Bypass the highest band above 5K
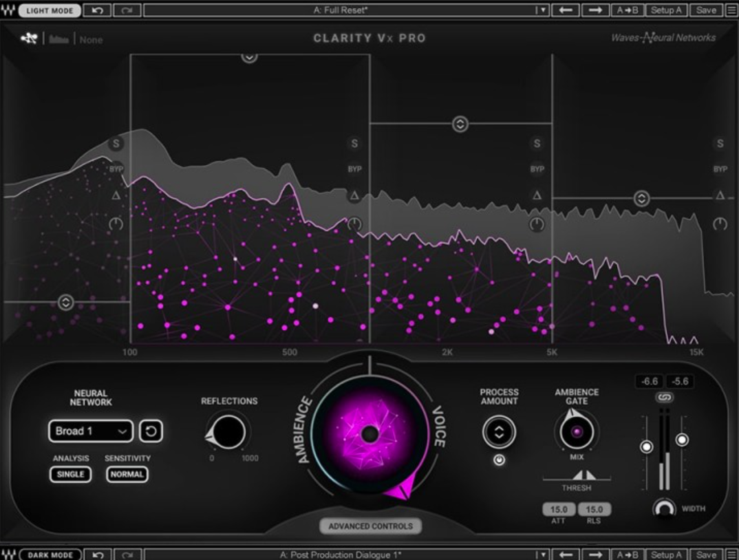This screenshot has width=739, height=560. click(x=720, y=169)
